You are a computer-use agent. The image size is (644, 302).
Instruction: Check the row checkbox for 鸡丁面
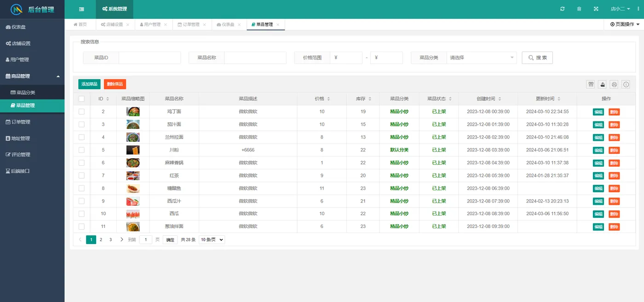[x=81, y=111]
